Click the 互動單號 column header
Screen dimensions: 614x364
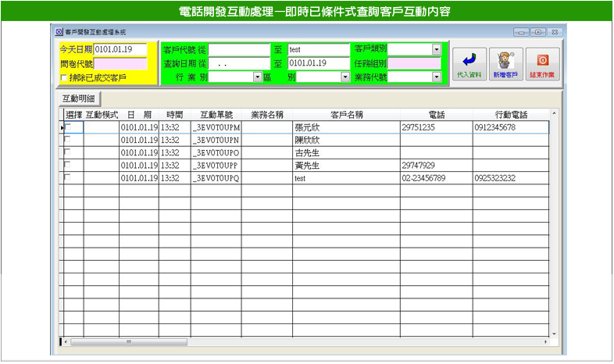click(x=216, y=115)
